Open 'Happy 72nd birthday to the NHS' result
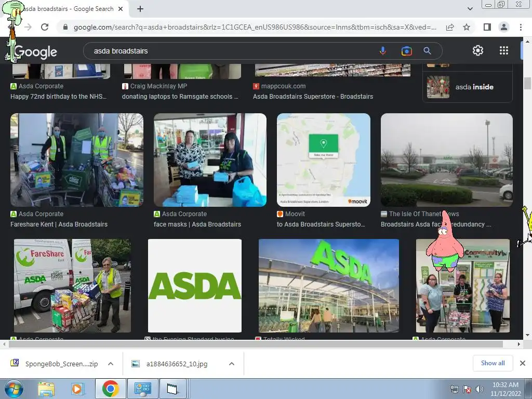 click(58, 97)
